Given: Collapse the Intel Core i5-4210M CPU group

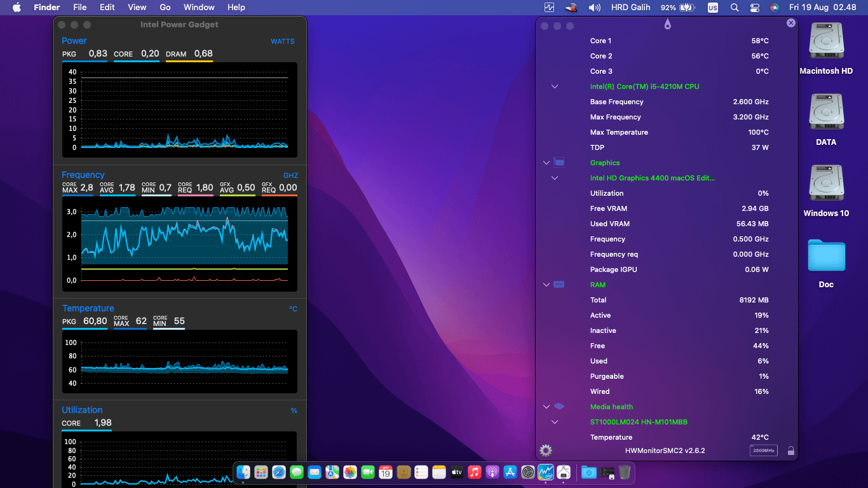Looking at the screenshot, I should 555,86.
